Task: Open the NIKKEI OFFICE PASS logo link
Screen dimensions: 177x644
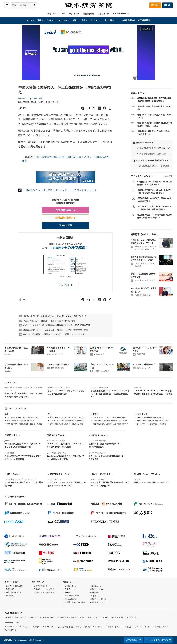Action: [83, 569]
